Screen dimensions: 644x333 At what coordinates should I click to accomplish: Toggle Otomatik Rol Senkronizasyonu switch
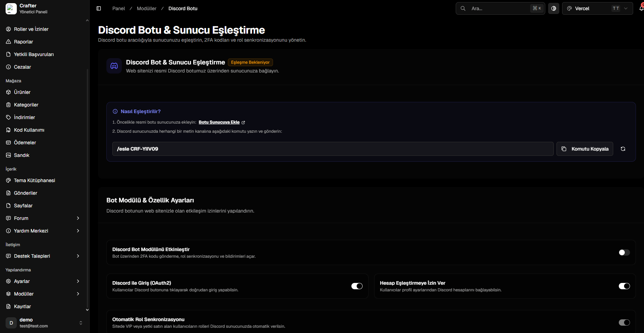(624, 322)
